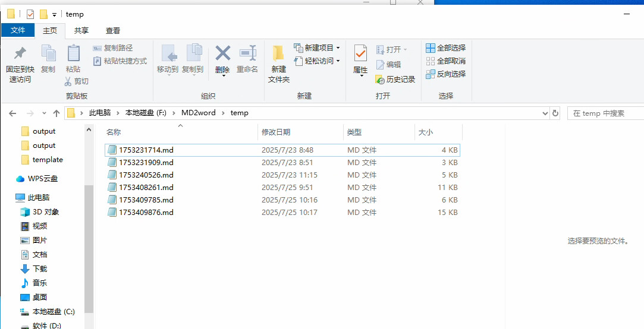Open 下载 in the sidebar
The image size is (644, 329).
(x=34, y=268)
